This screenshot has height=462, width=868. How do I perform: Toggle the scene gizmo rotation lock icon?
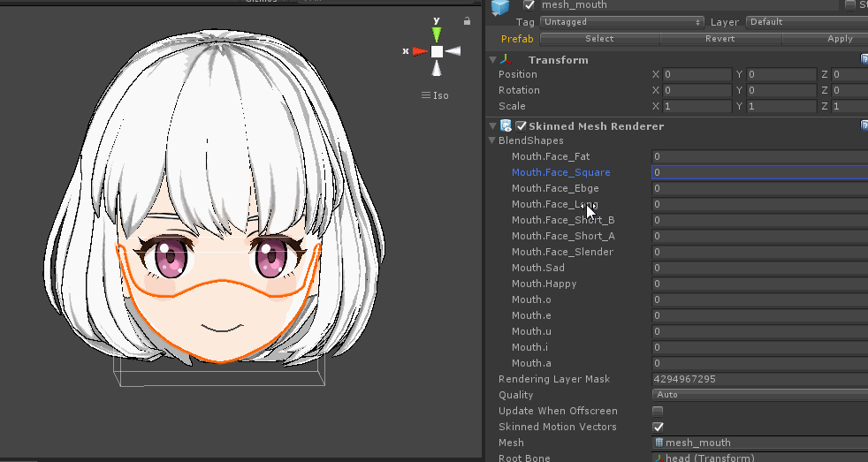click(465, 19)
